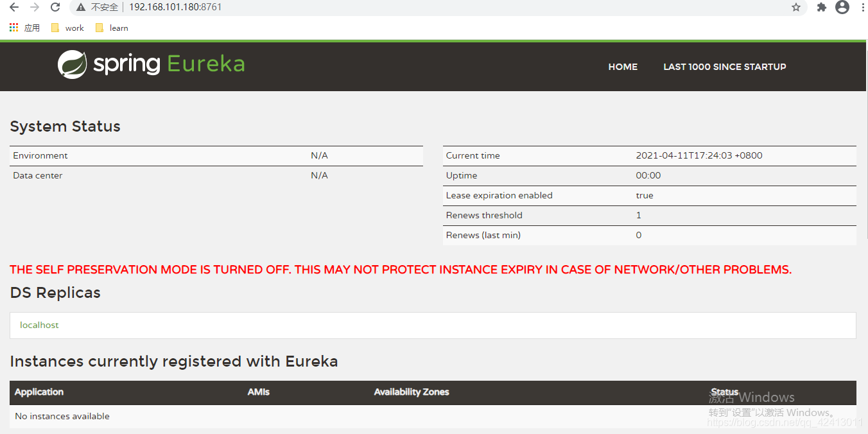This screenshot has height=434, width=868.
Task: Select the lease expiration value true
Action: (x=645, y=195)
